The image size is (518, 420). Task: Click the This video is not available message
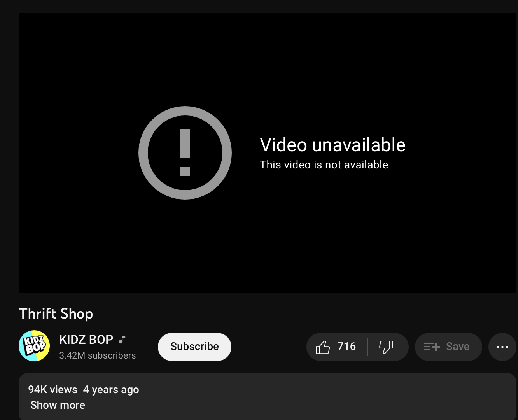point(324,164)
